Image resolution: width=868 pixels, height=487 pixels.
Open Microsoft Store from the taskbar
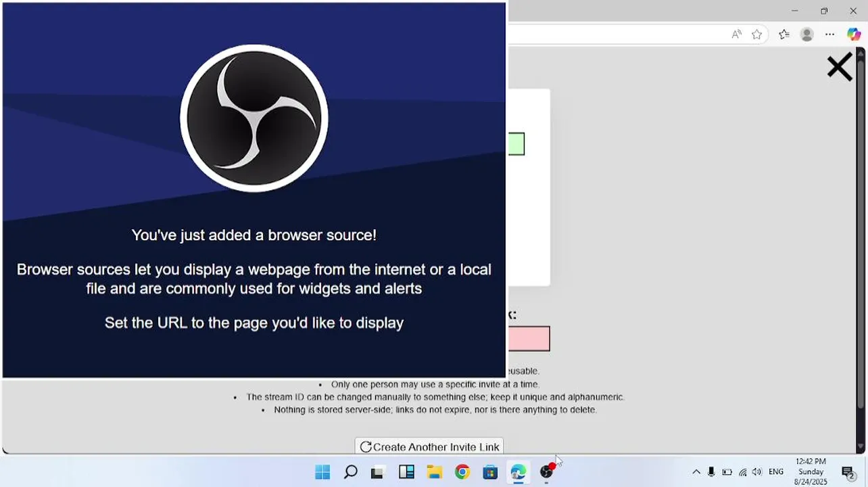click(x=490, y=472)
